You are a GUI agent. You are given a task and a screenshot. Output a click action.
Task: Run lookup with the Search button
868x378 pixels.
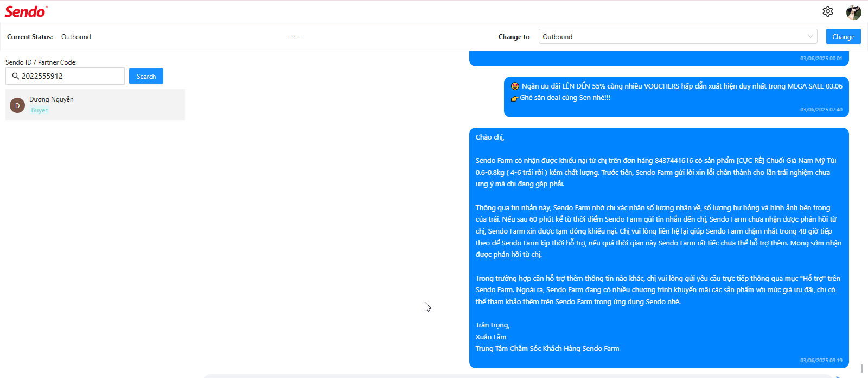(146, 76)
